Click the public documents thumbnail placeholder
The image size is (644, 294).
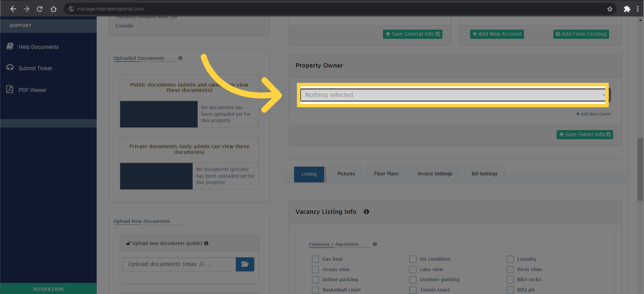(159, 114)
